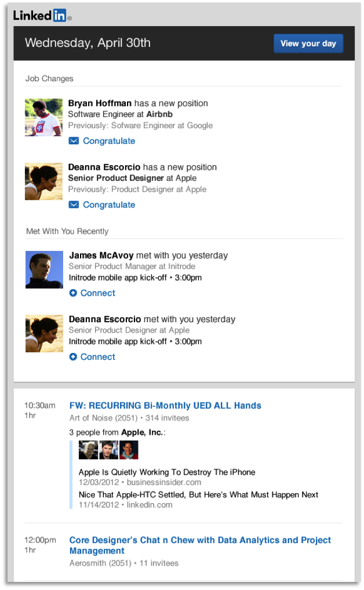Click 10:30am event time
This screenshot has width=364, height=590.
click(x=40, y=406)
